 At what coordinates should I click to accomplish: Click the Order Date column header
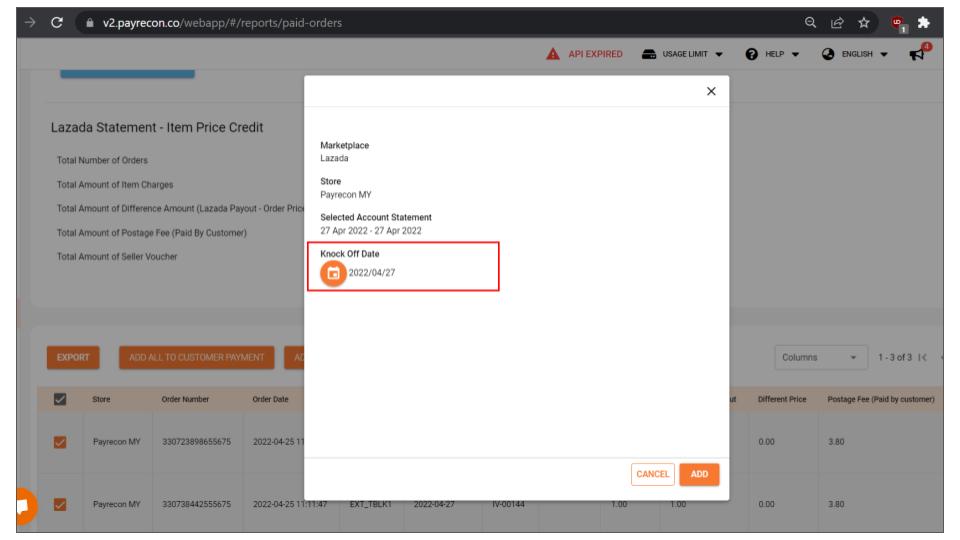point(270,399)
